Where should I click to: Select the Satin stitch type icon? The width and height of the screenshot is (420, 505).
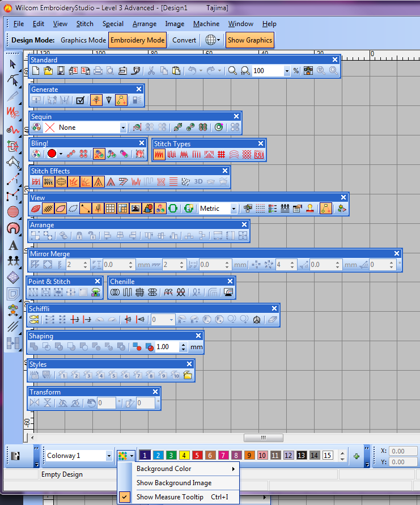pos(159,155)
